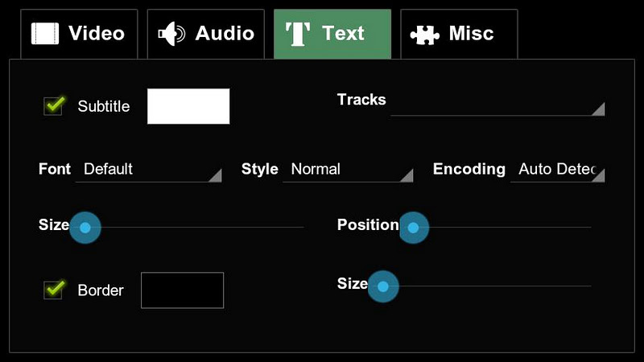644x362 pixels.
Task: Click the T-shaped Text icon
Action: pos(299,34)
